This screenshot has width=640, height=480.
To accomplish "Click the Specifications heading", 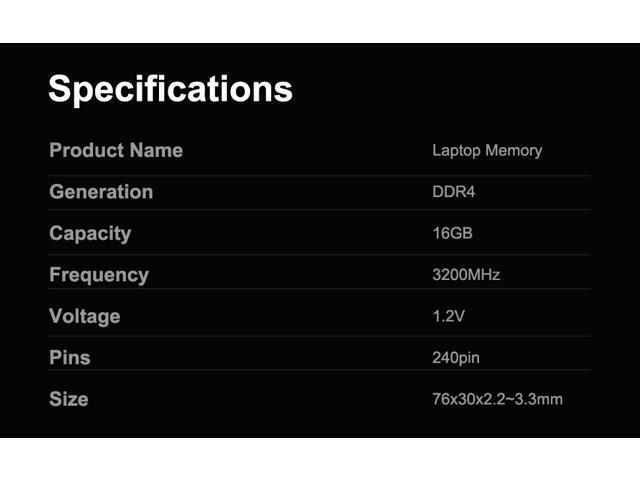I will pos(170,89).
